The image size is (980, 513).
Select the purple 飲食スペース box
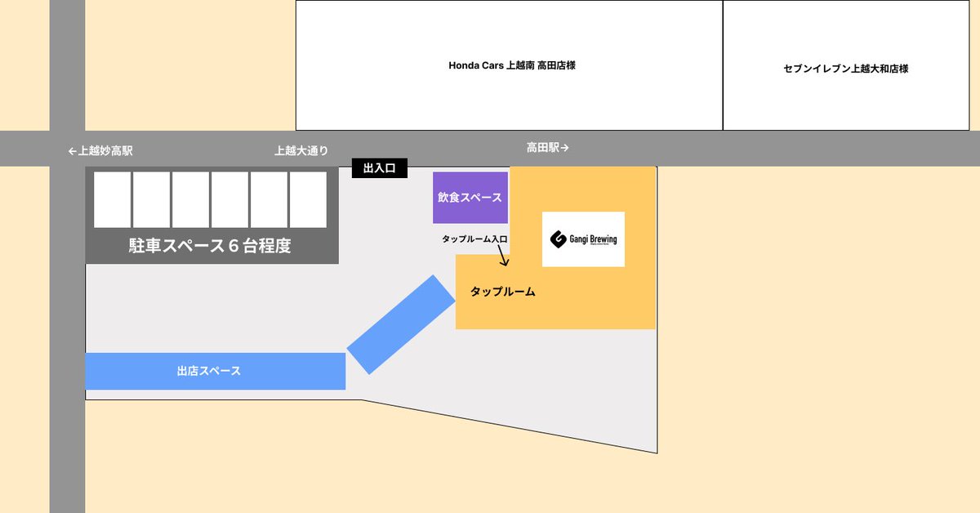470,198
